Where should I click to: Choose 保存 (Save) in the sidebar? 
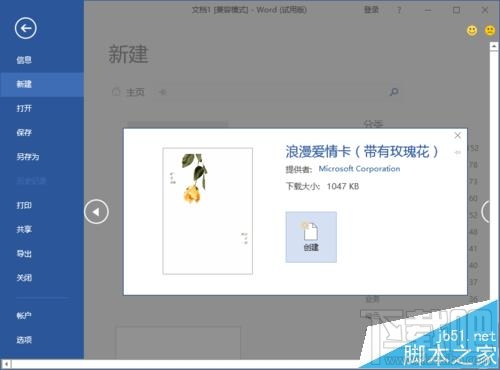[x=24, y=133]
